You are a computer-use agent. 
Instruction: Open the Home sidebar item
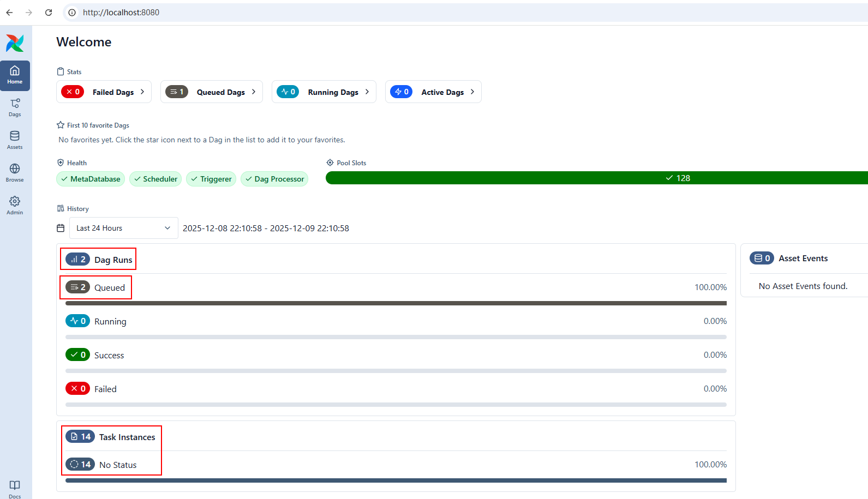pos(15,75)
